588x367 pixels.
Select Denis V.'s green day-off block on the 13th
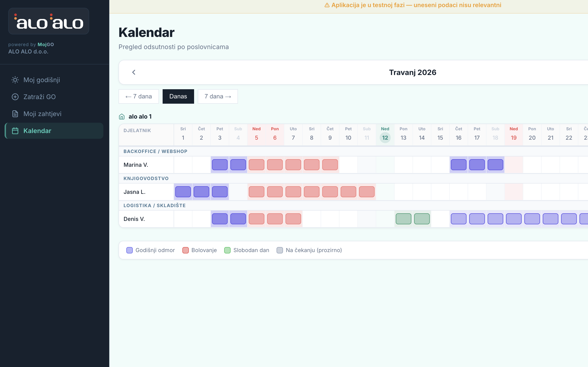click(403, 219)
